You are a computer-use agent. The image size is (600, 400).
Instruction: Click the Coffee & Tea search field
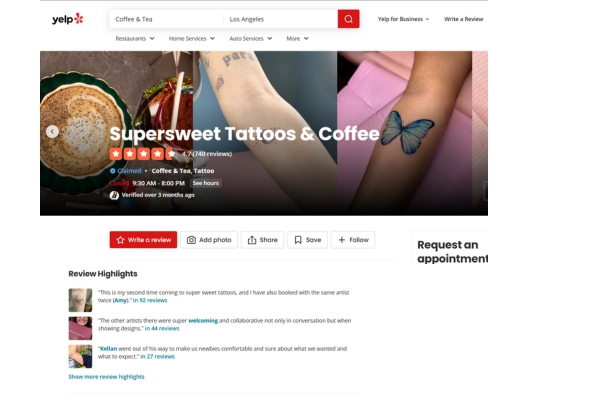click(x=166, y=19)
